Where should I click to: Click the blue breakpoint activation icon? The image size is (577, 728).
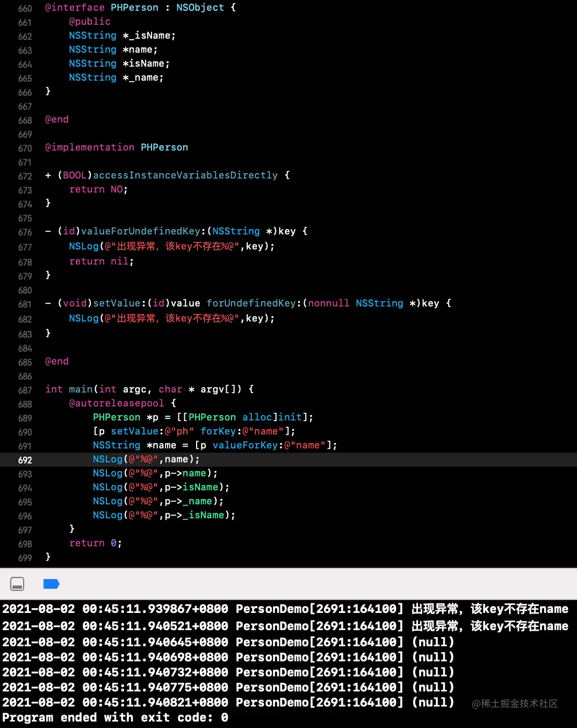[51, 584]
